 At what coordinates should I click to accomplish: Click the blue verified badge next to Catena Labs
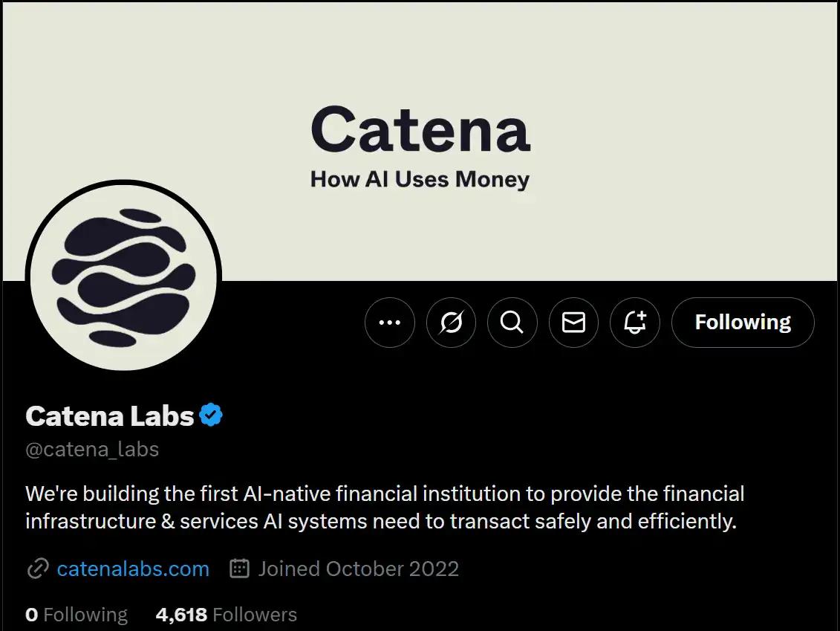(211, 415)
